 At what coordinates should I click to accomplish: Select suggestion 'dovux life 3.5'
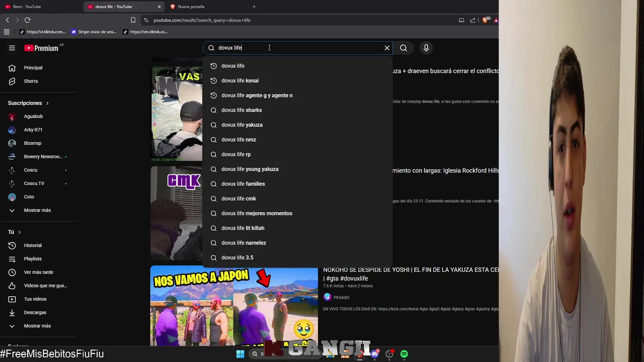coord(297,257)
